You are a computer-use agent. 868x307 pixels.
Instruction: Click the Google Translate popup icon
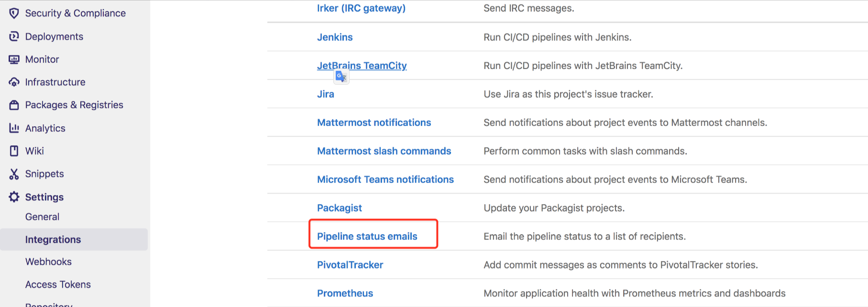(x=341, y=77)
